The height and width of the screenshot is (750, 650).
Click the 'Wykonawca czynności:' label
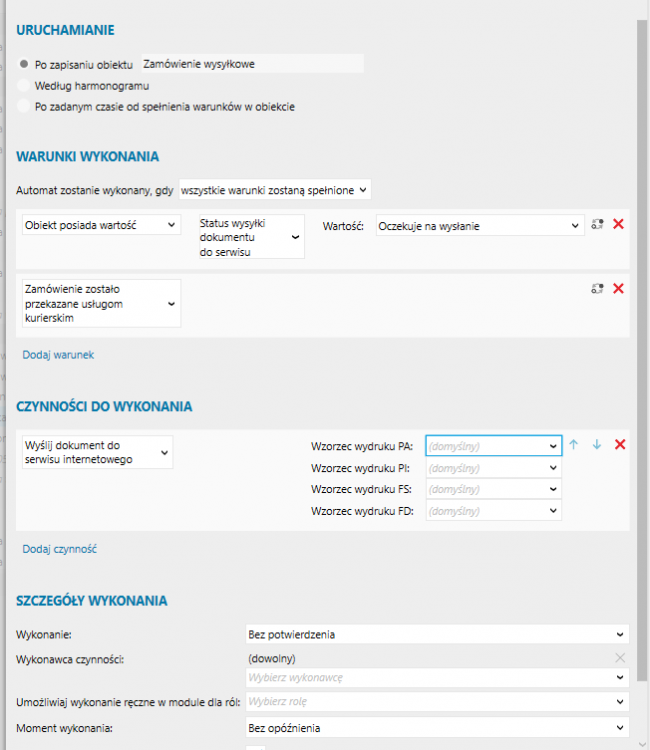pos(70,660)
